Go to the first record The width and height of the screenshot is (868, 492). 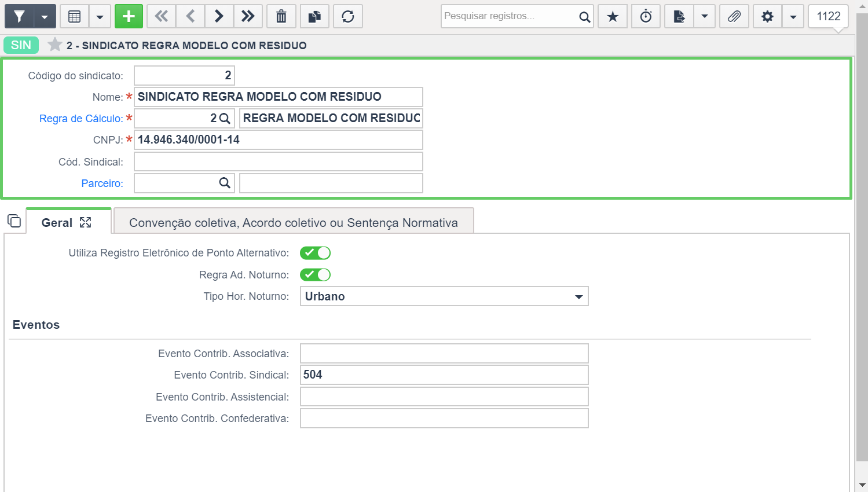(x=162, y=16)
